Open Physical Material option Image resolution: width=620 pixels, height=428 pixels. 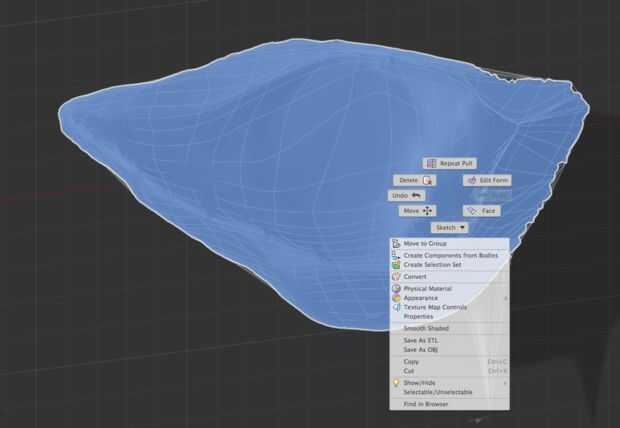(450, 288)
